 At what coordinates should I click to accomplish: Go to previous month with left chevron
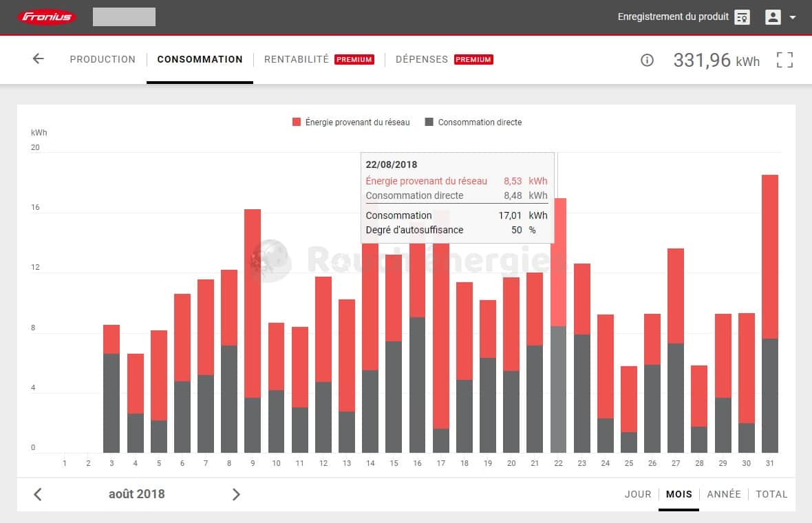point(38,494)
